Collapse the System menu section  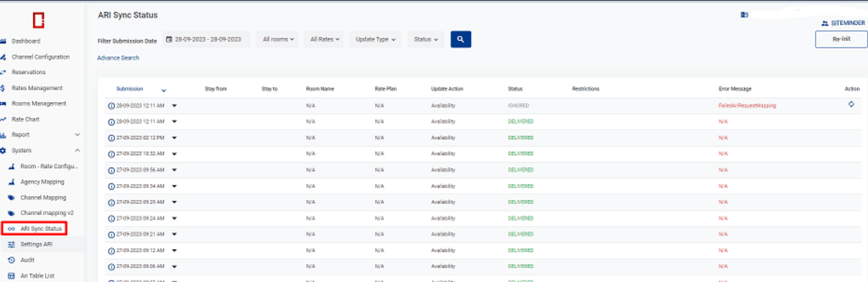click(77, 150)
